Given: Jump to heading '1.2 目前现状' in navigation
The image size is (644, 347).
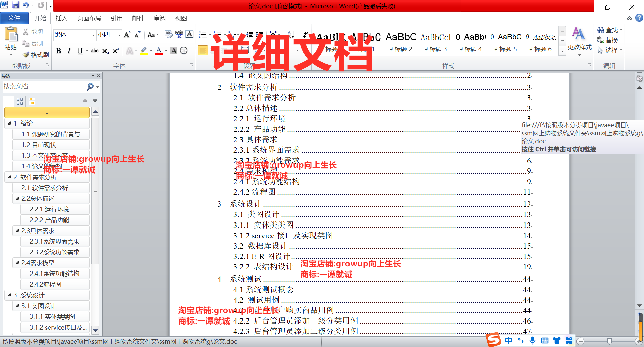Looking at the screenshot, I should tap(51, 145).
